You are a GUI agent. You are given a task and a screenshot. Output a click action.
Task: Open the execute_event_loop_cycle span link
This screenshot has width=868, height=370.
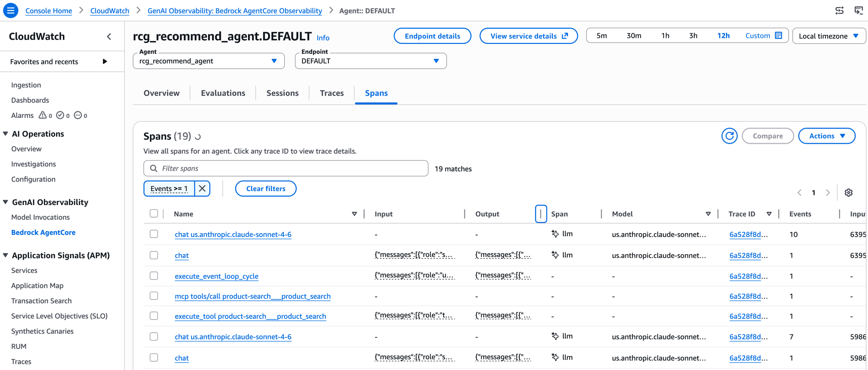(217, 276)
